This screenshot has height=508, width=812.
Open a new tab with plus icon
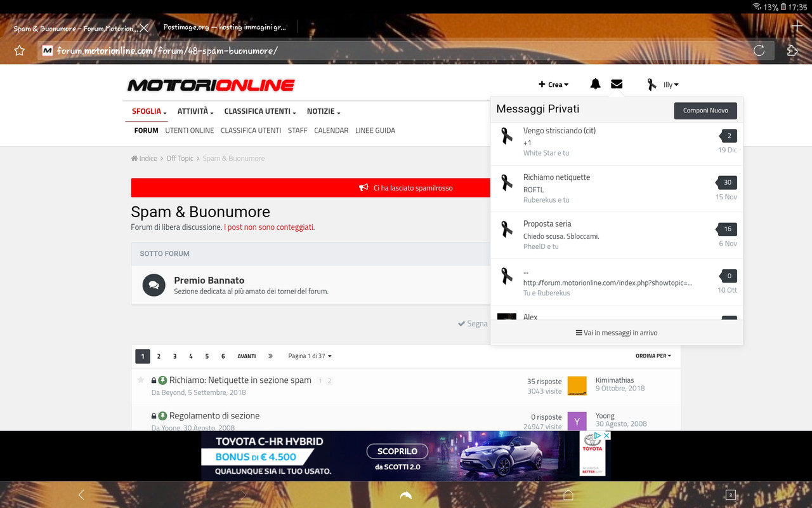(x=797, y=26)
